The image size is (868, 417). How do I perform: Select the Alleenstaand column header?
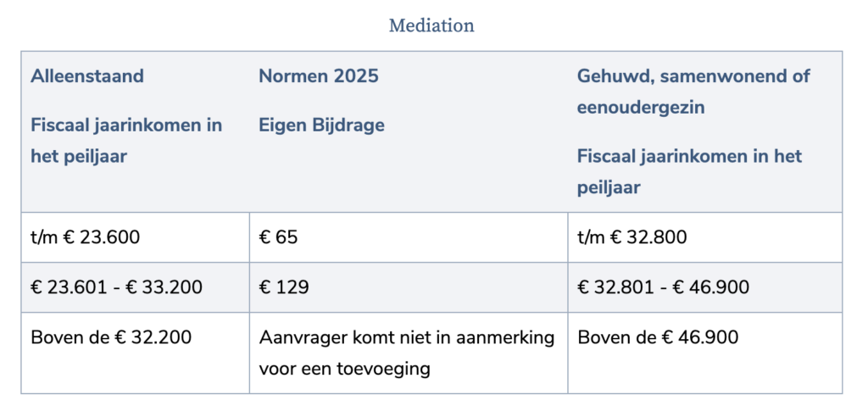click(87, 76)
